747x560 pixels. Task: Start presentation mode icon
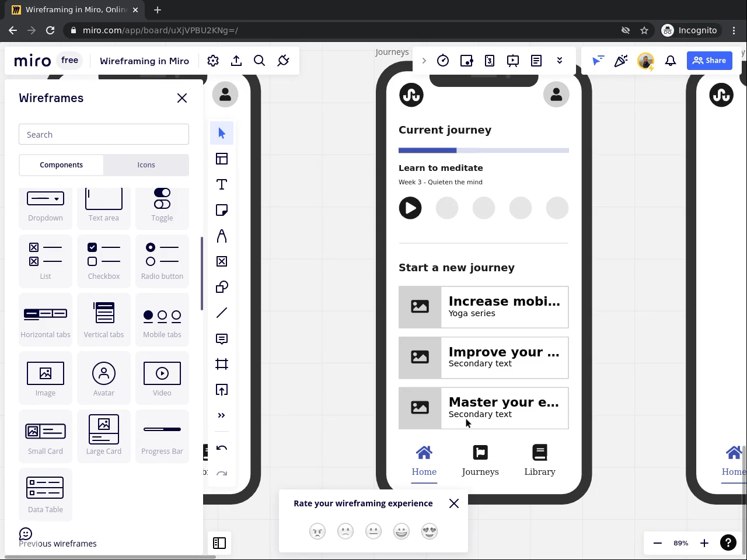coord(513,61)
